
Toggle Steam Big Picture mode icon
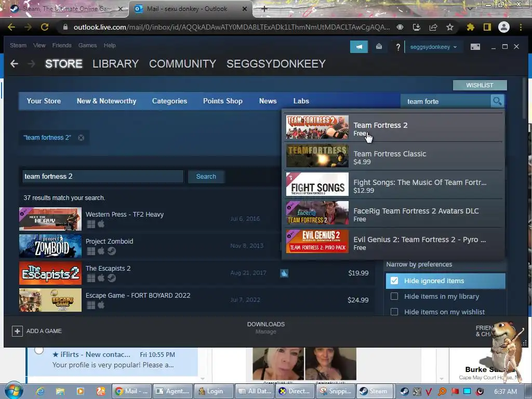tap(475, 47)
